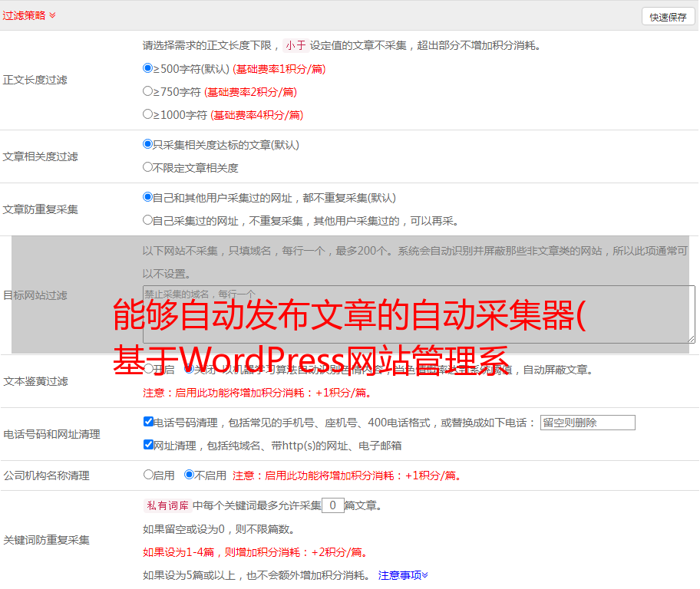Click the 留空则删除 phone replacement field
The image size is (700, 589).
pyautogui.click(x=587, y=423)
